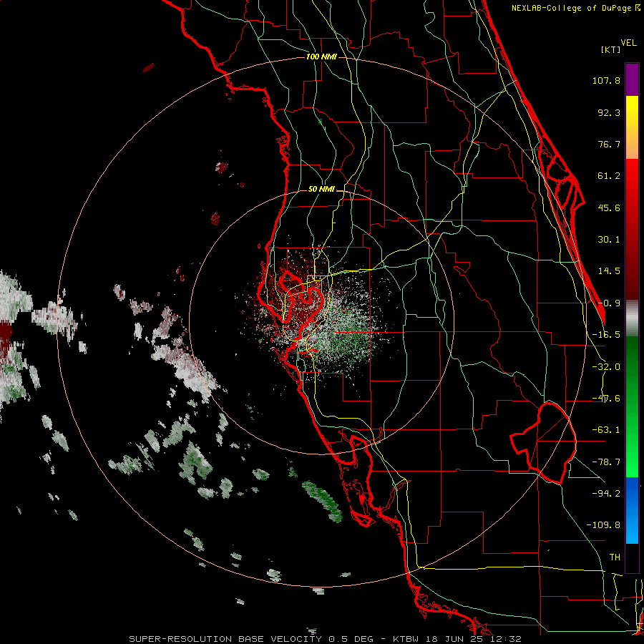
Task: Select the -63.1 legend value
Action: point(606,430)
